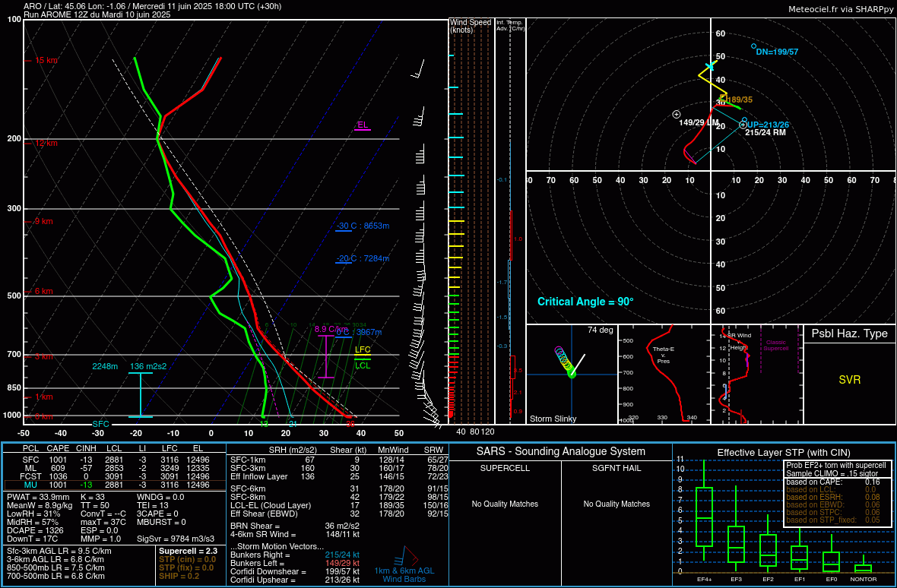Click the cyan X marker on the hodograph

click(710, 66)
